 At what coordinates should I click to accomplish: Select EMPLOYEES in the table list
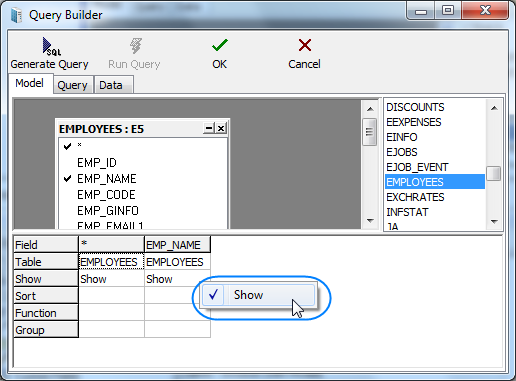tap(435, 182)
